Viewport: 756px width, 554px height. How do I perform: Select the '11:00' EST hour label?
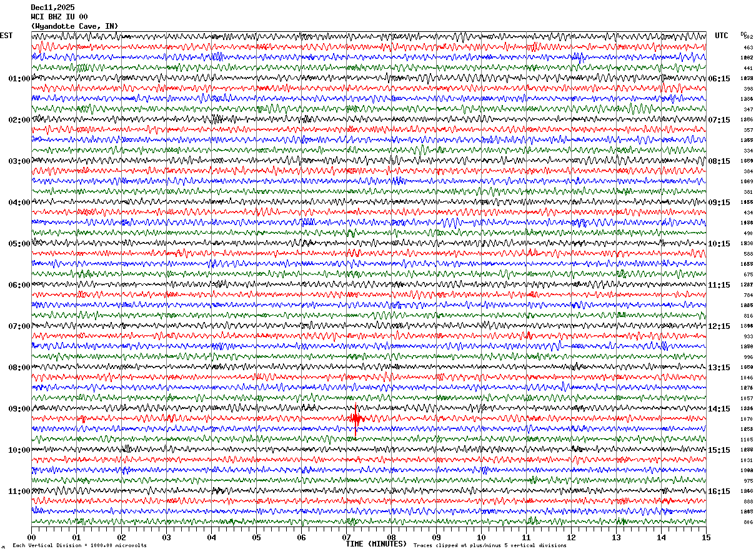(x=19, y=491)
